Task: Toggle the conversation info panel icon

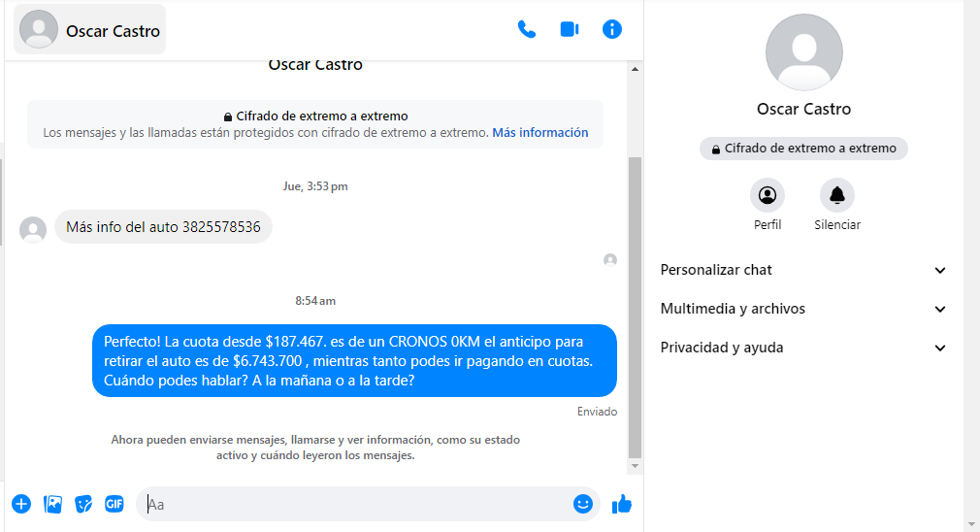Action: [x=612, y=29]
